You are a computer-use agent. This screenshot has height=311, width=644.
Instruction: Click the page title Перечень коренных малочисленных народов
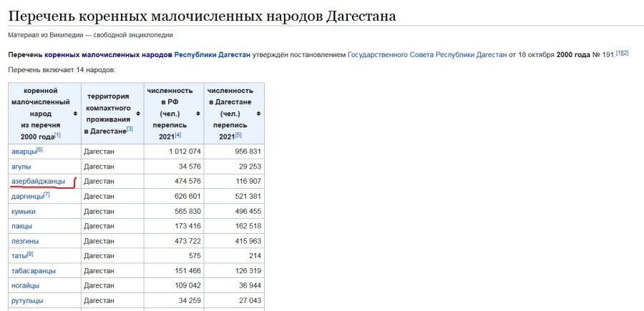(202, 16)
